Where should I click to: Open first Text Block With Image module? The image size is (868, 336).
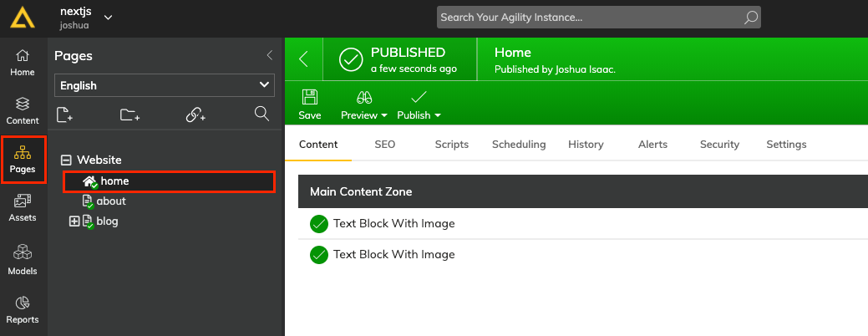[393, 224]
